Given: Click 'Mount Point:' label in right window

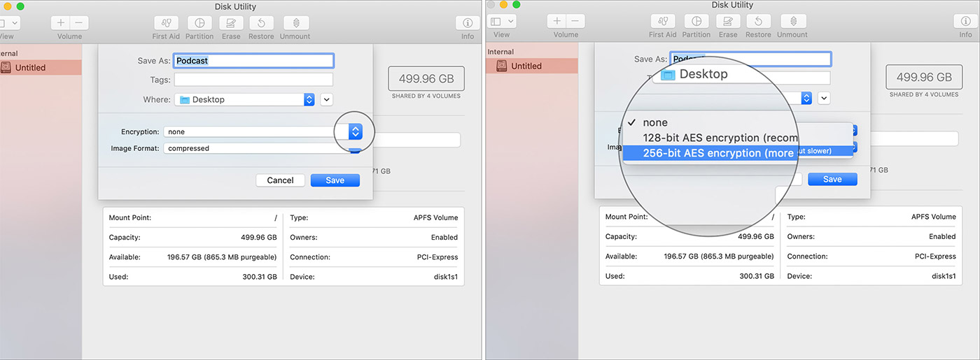Looking at the screenshot, I should pos(626,217).
